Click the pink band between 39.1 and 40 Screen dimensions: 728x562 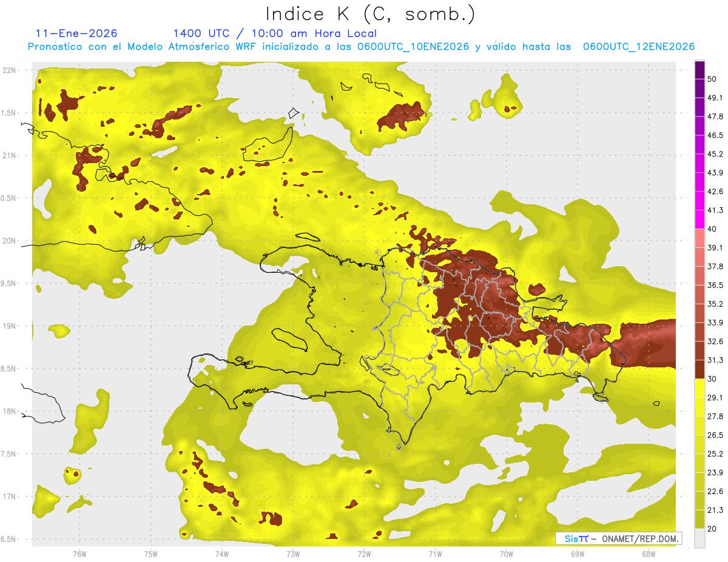699,239
